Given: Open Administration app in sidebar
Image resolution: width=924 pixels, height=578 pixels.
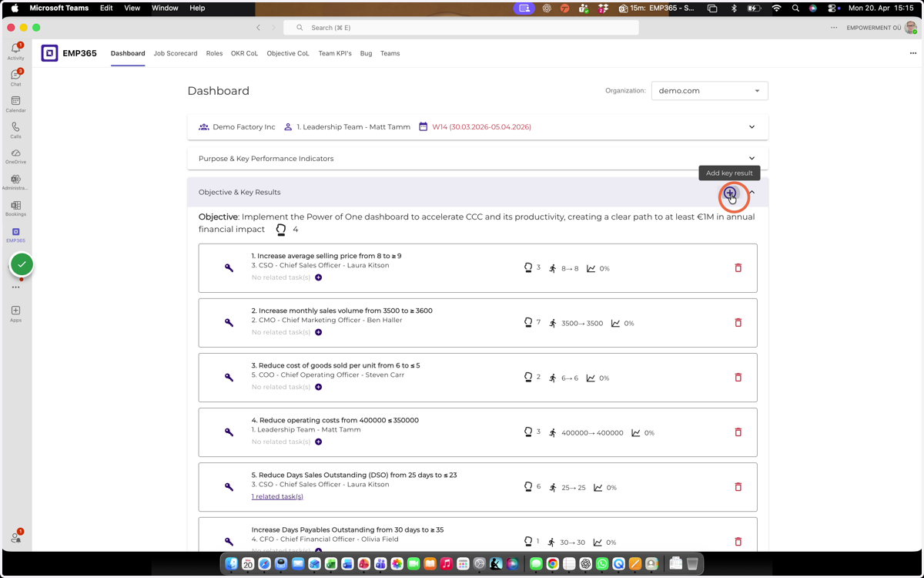Looking at the screenshot, I should (15, 182).
